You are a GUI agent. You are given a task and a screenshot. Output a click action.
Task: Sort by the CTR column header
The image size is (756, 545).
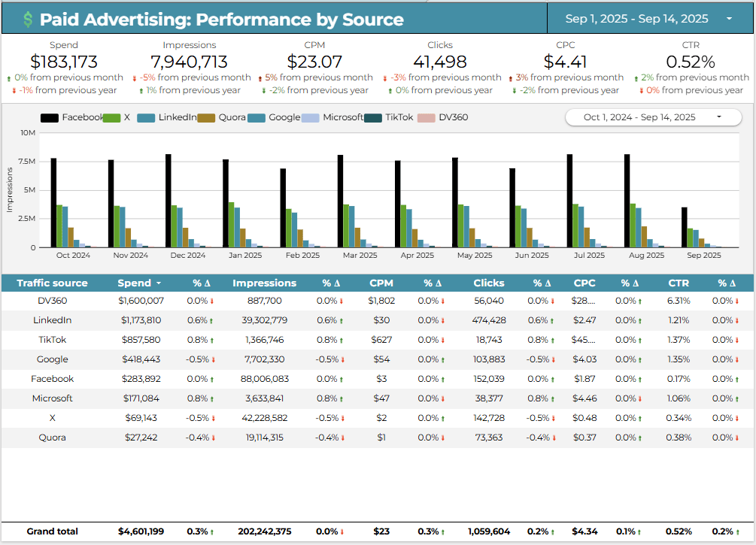(679, 283)
